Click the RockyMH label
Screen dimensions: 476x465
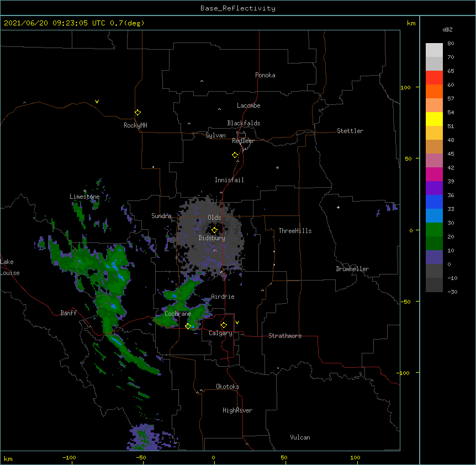(135, 125)
